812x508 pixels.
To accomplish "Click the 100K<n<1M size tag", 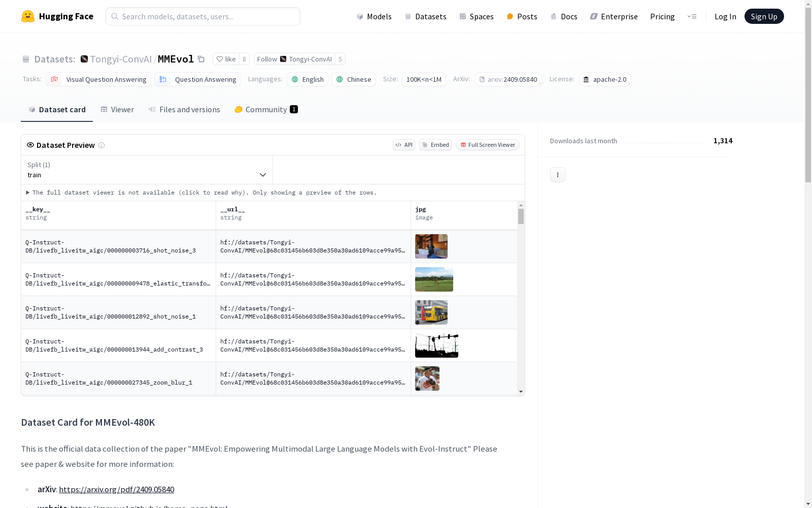I will (424, 79).
